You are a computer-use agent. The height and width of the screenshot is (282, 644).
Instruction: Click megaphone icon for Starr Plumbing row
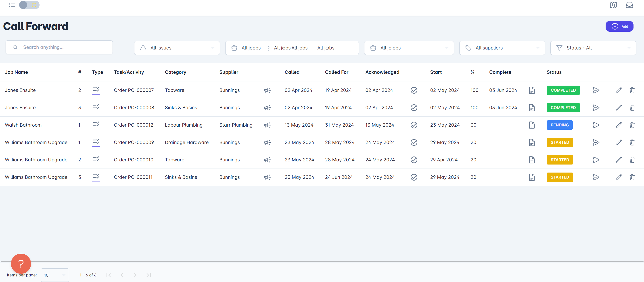[267, 125]
